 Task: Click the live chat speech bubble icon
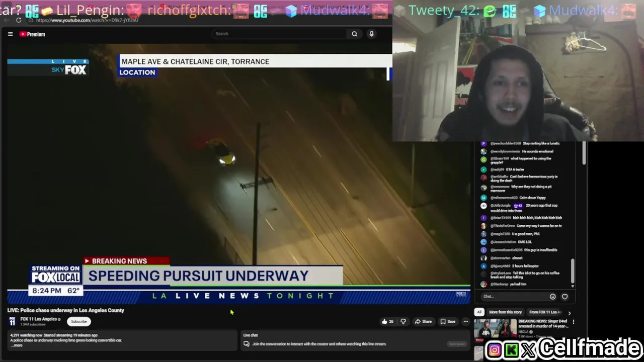247,344
